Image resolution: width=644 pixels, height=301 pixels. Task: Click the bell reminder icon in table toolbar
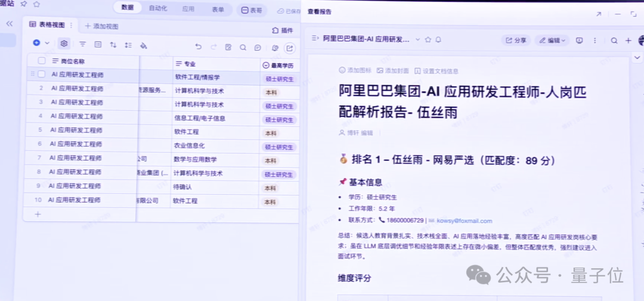click(x=275, y=48)
